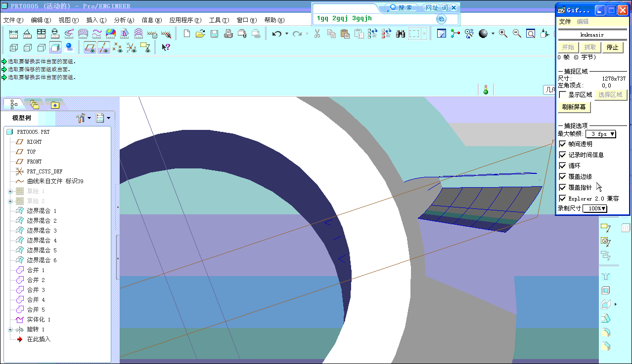Toggle datum axis display
Viewport: 632px width, 364px height.
tap(104, 47)
